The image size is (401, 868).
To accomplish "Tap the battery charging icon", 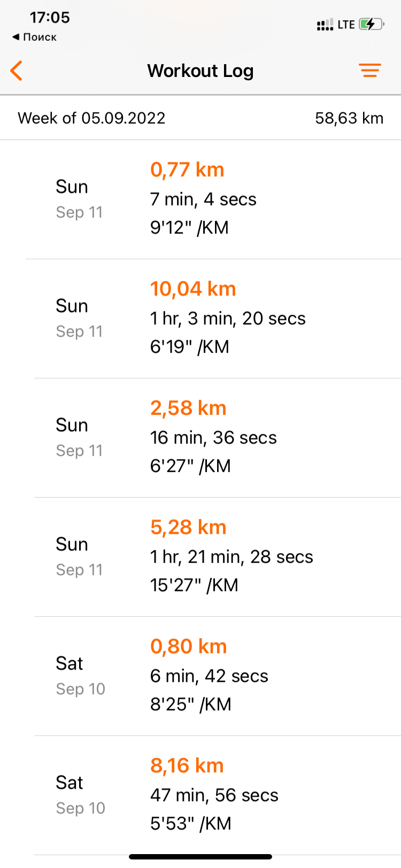I will tap(371, 24).
